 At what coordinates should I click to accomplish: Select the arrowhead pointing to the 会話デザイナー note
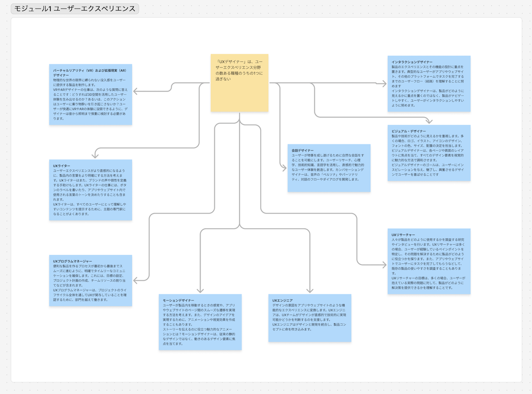point(283,168)
